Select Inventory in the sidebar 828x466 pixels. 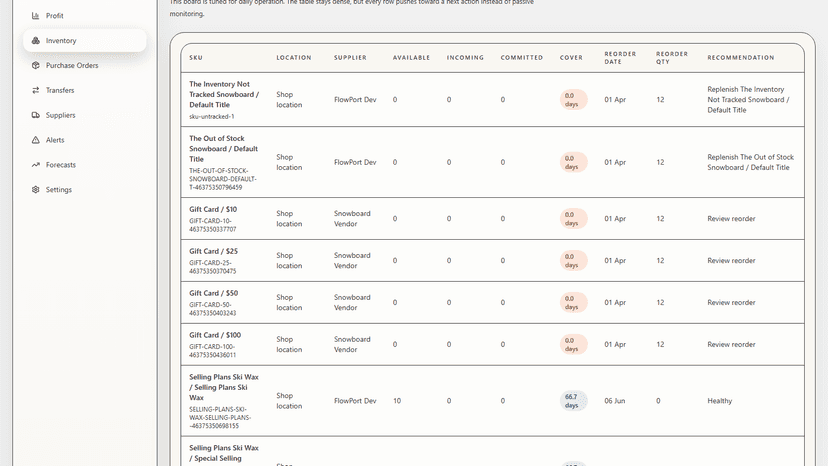point(84,41)
